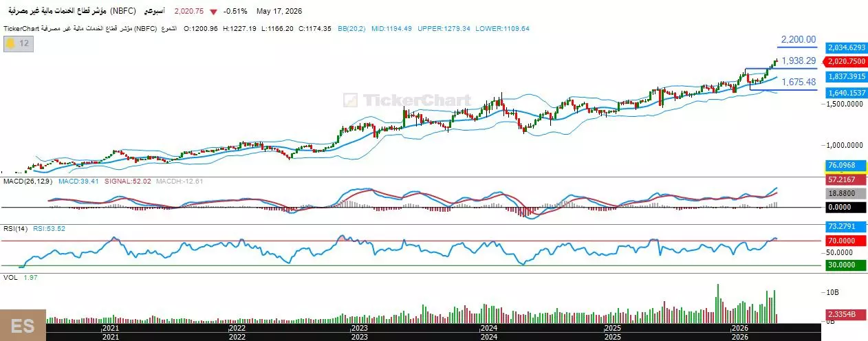
Task: Click the ES badge in bottom corner
Action: pyautogui.click(x=23, y=325)
